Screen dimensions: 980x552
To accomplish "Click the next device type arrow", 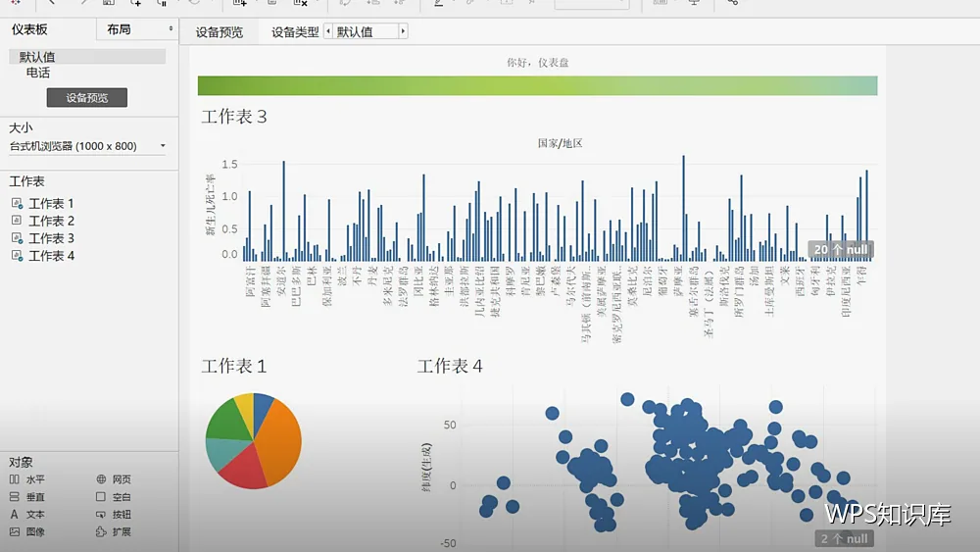I will 403,31.
